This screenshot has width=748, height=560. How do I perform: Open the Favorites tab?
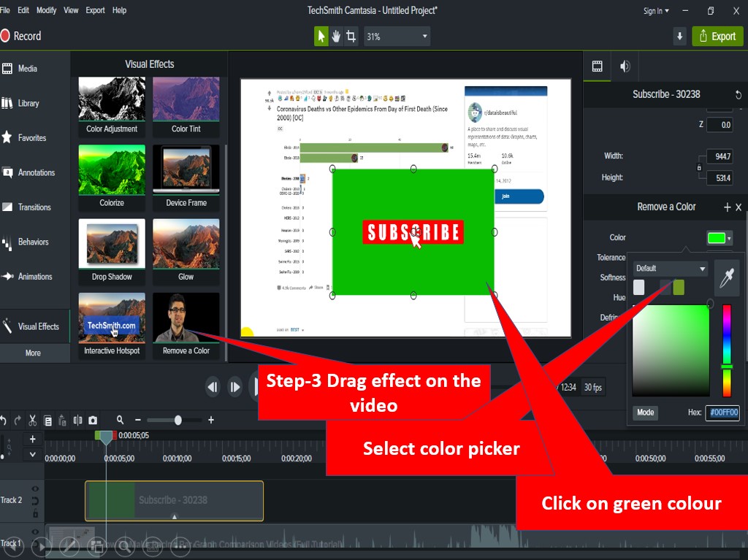pyautogui.click(x=35, y=138)
